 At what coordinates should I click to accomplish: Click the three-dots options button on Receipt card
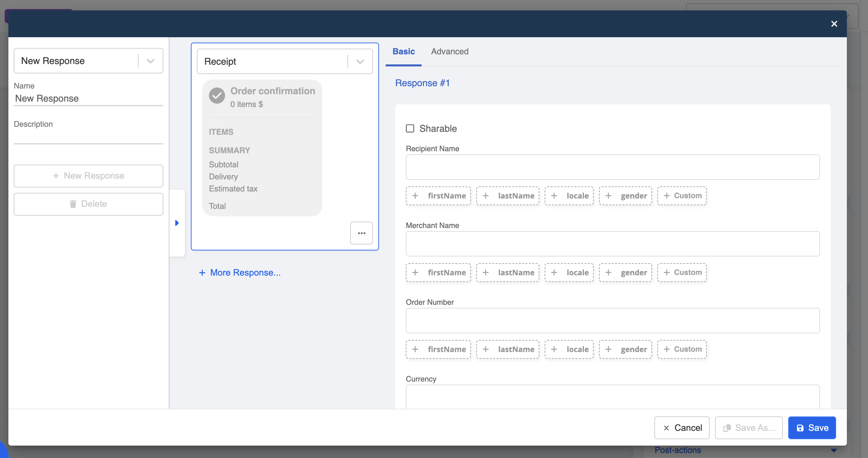coord(361,233)
